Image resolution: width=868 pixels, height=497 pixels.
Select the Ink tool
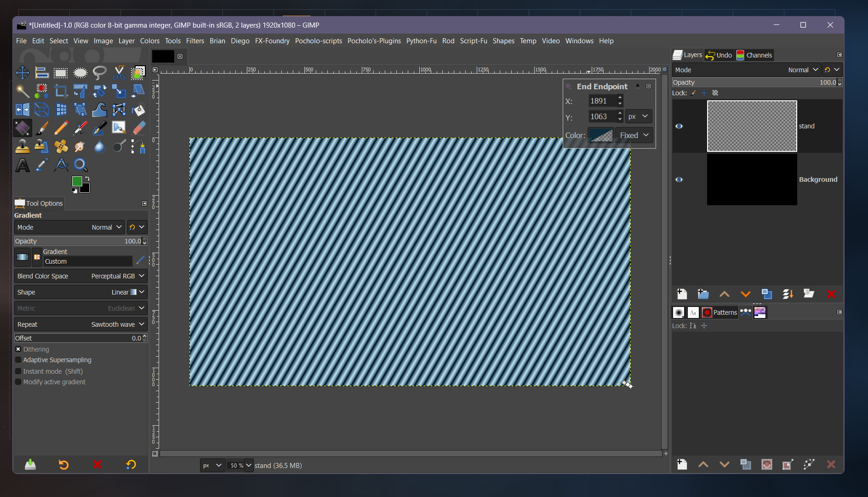point(99,128)
